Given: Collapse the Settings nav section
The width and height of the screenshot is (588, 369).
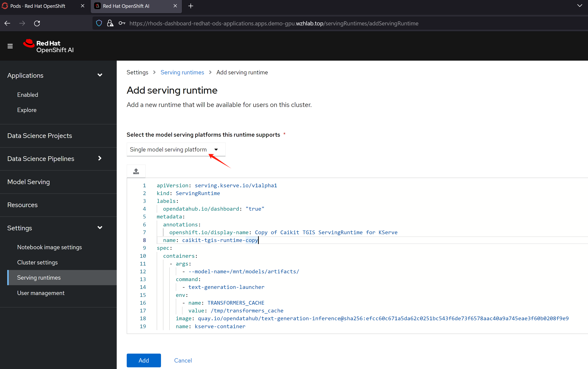Looking at the screenshot, I should [100, 228].
